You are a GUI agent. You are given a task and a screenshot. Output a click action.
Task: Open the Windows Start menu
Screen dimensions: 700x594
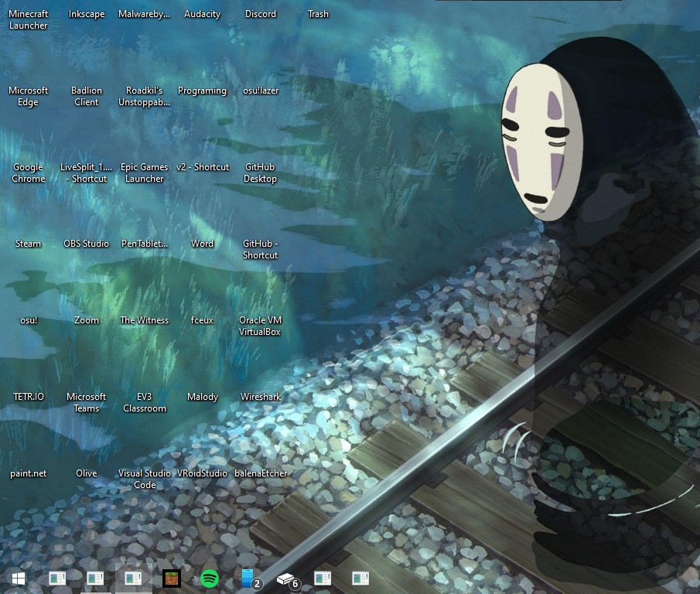18,578
